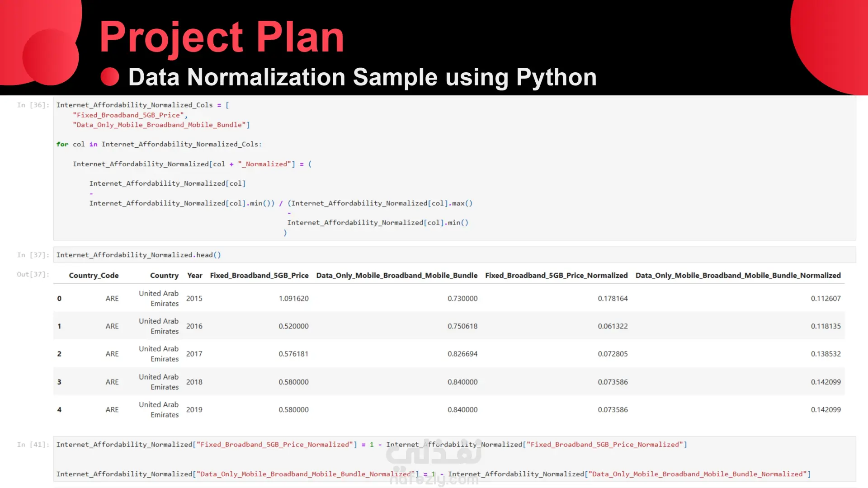Image resolution: width=868 pixels, height=488 pixels.
Task: Click inside the head() code cell
Action: click(x=454, y=255)
